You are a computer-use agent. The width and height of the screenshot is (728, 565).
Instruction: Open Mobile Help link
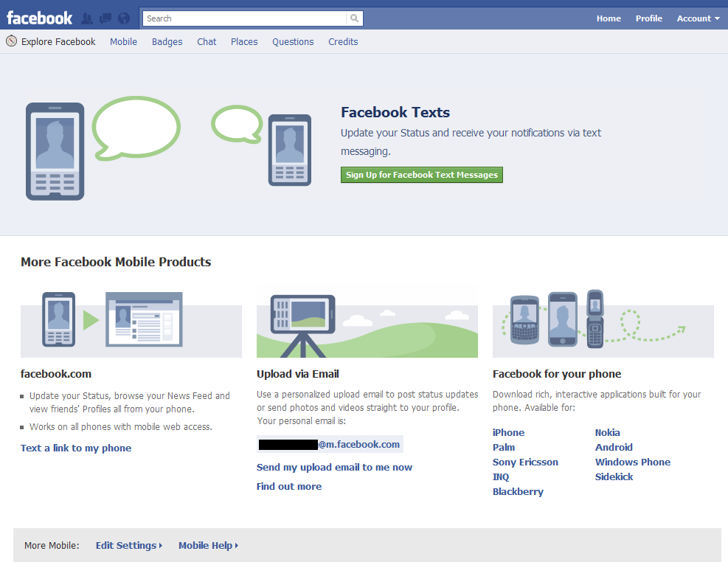[208, 546]
